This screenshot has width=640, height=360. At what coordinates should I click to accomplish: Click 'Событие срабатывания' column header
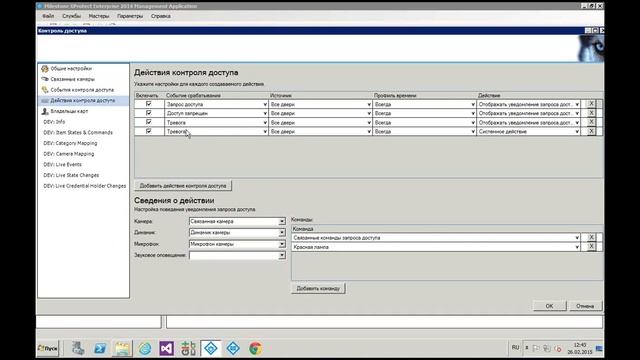click(193, 96)
